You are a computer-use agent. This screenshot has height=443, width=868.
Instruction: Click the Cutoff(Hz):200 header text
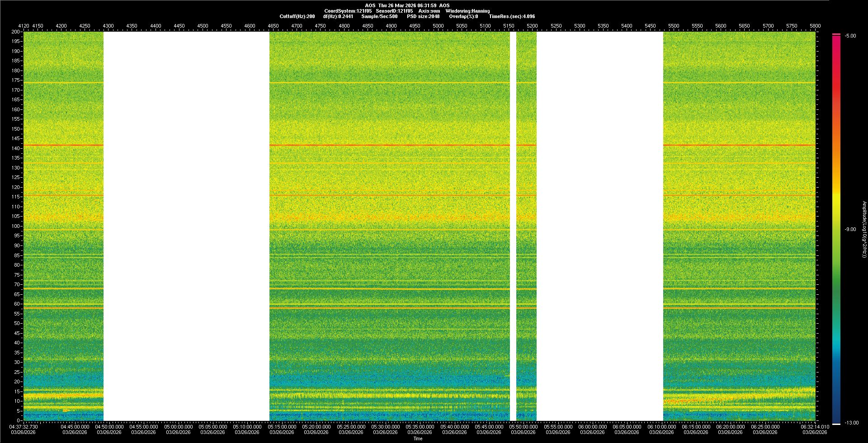(x=297, y=16)
